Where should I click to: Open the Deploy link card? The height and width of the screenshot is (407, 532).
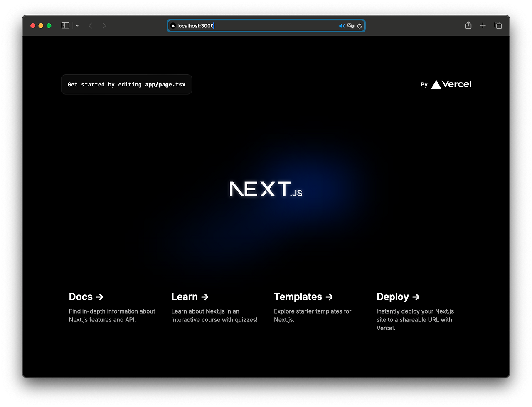(x=420, y=312)
